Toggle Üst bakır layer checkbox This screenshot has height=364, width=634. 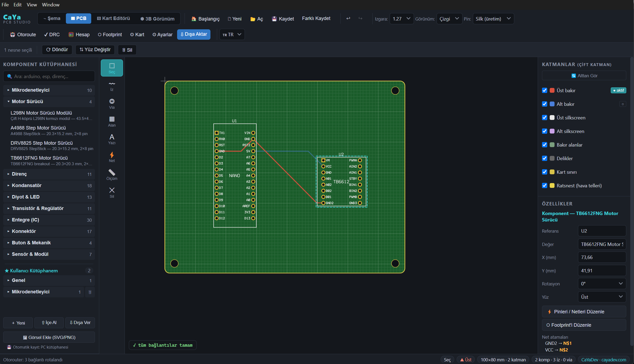545,90
